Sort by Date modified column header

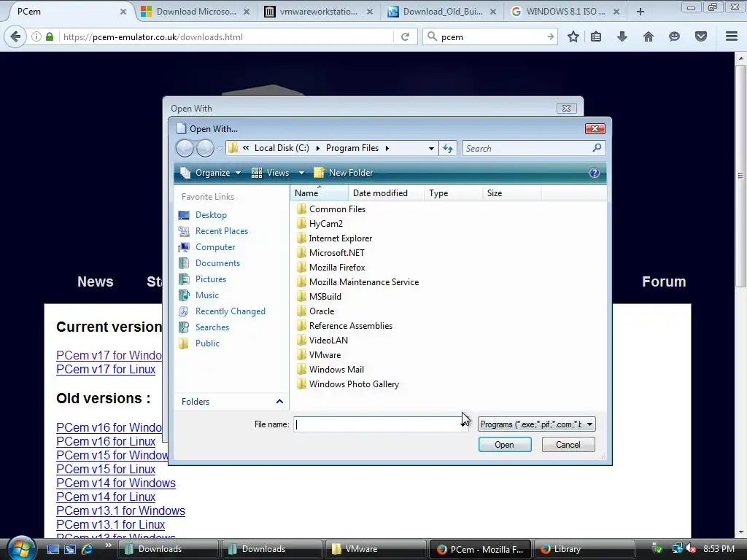click(x=387, y=192)
